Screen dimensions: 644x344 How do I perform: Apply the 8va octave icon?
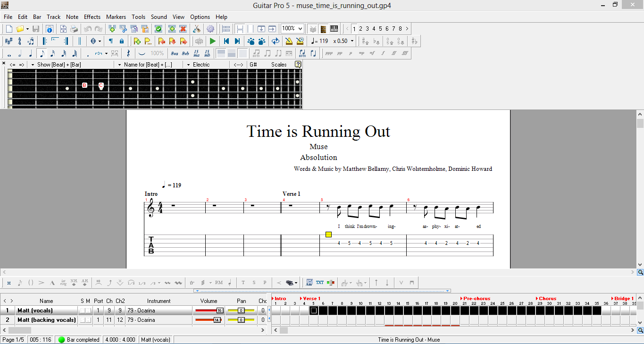click(175, 53)
